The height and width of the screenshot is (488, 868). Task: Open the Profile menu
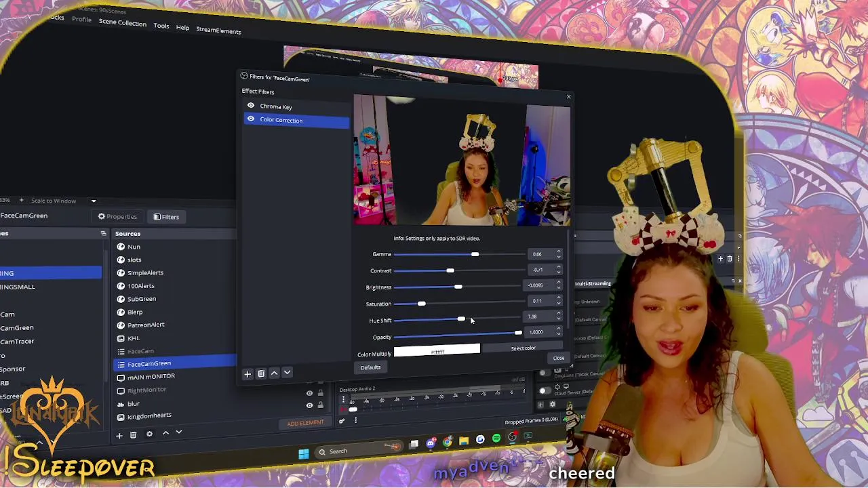click(81, 19)
